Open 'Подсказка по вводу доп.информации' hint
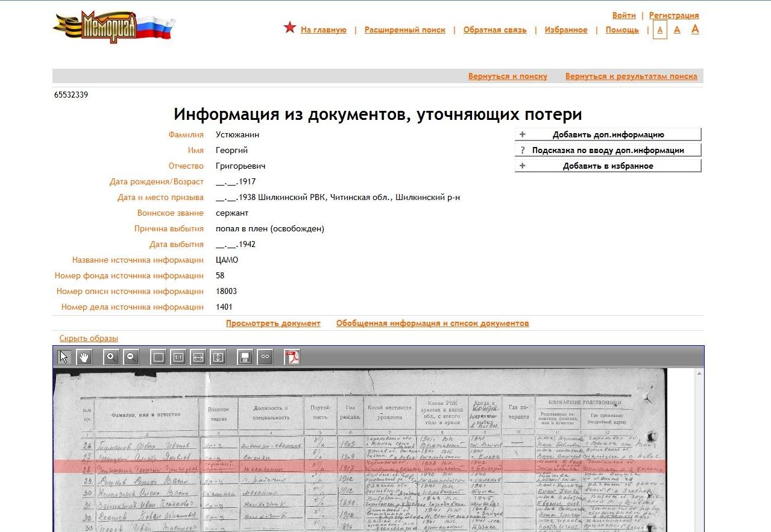771x532 pixels. pos(608,151)
